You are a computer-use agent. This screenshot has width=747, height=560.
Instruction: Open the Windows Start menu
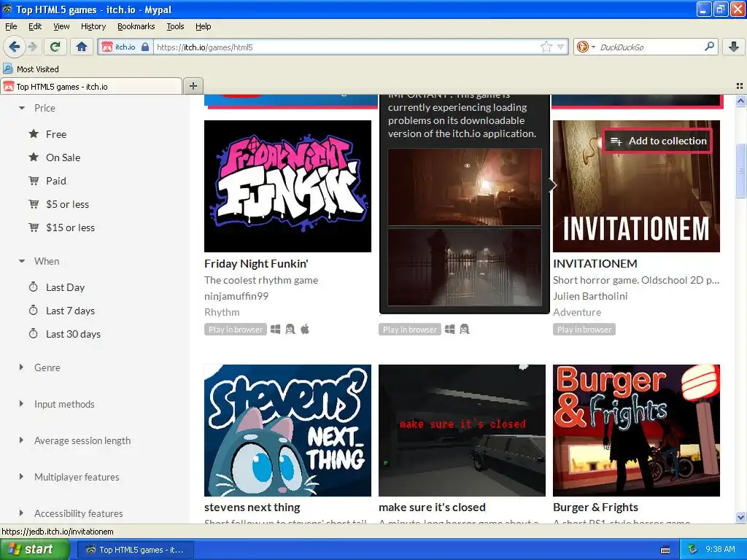(x=34, y=550)
